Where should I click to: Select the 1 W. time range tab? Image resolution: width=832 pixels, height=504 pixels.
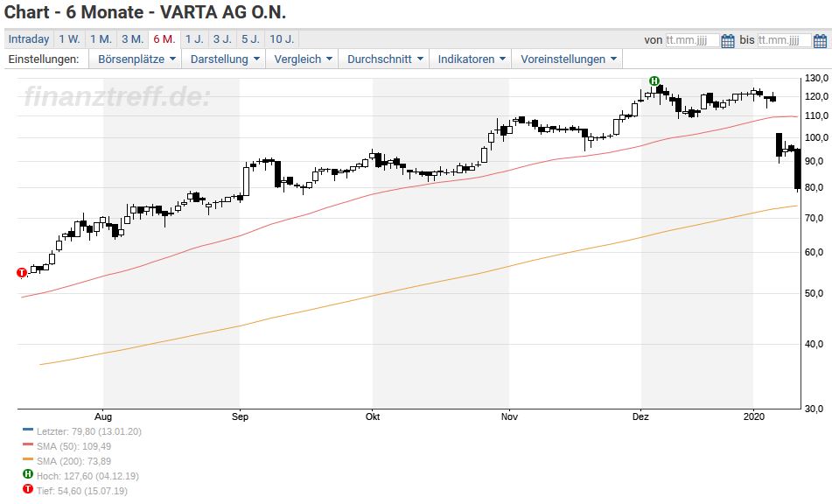point(69,39)
